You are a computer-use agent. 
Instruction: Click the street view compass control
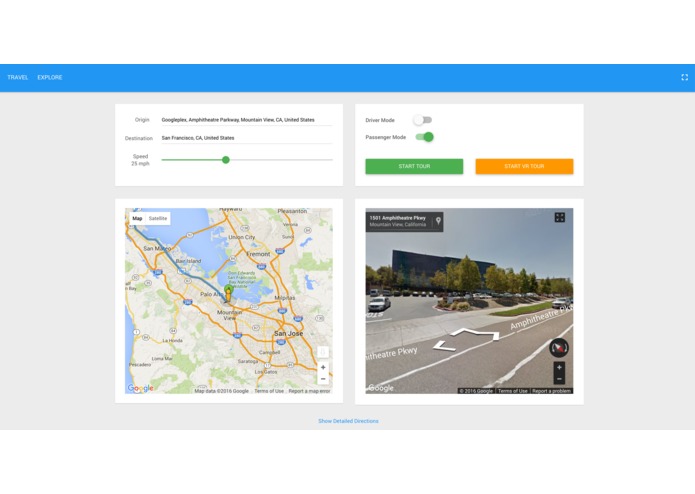pyautogui.click(x=559, y=348)
